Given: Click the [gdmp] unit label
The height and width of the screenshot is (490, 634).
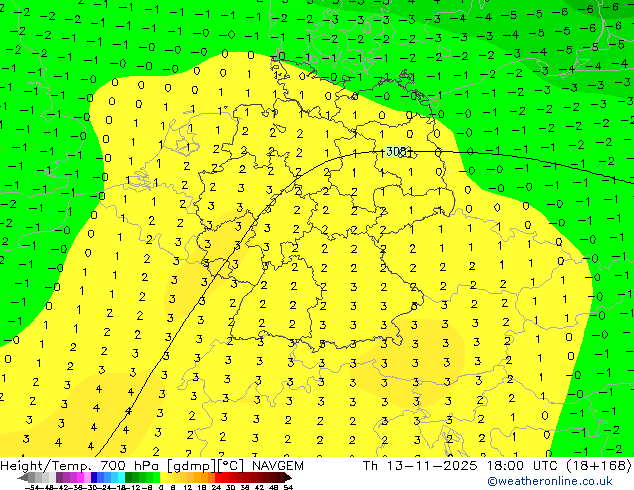Looking at the screenshot, I should click(x=192, y=466).
